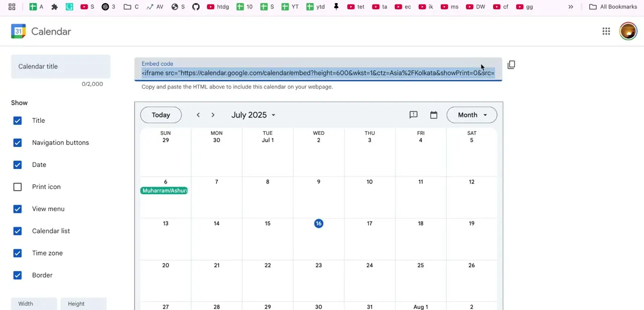Open the bookmarks bar apps grid icon
Viewport: 644px width, 310px height.
[x=12, y=7]
